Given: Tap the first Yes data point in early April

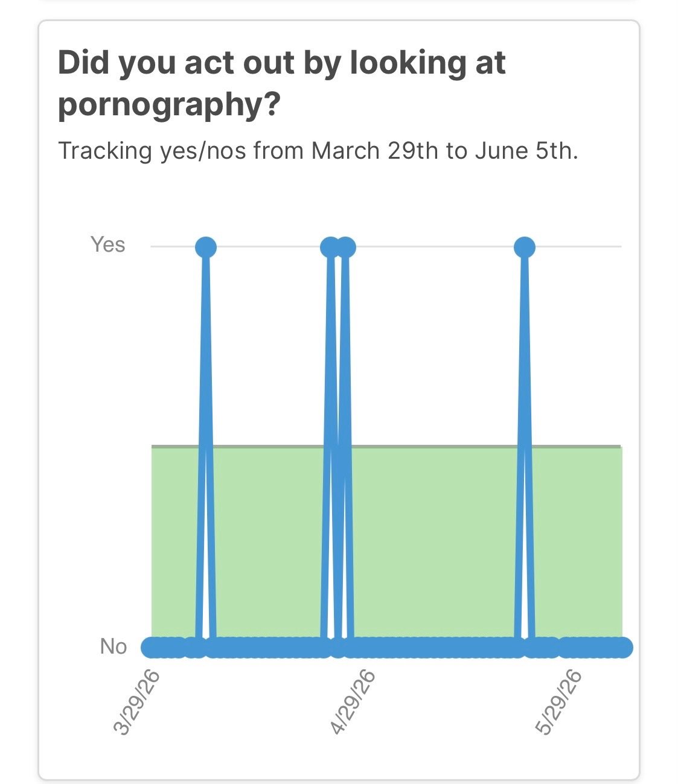Looking at the screenshot, I should tap(206, 247).
